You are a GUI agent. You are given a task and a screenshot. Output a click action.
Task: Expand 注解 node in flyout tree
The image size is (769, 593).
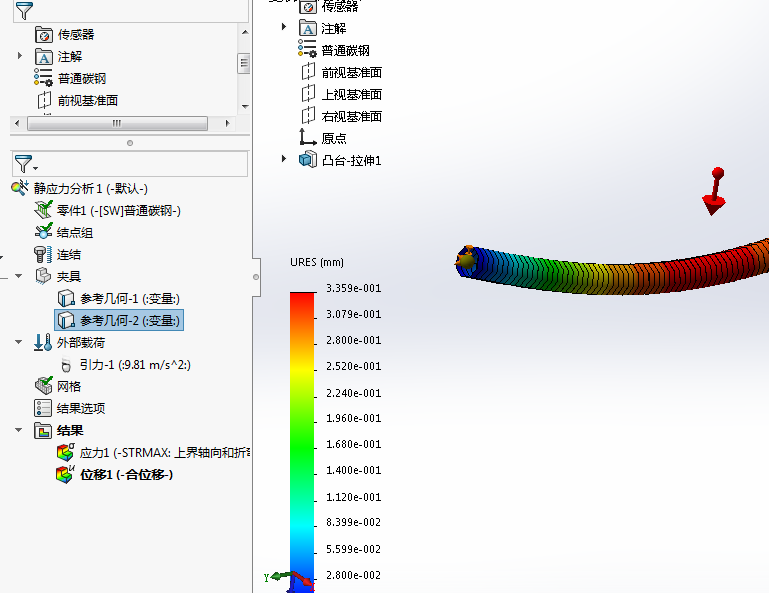pyautogui.click(x=283, y=27)
